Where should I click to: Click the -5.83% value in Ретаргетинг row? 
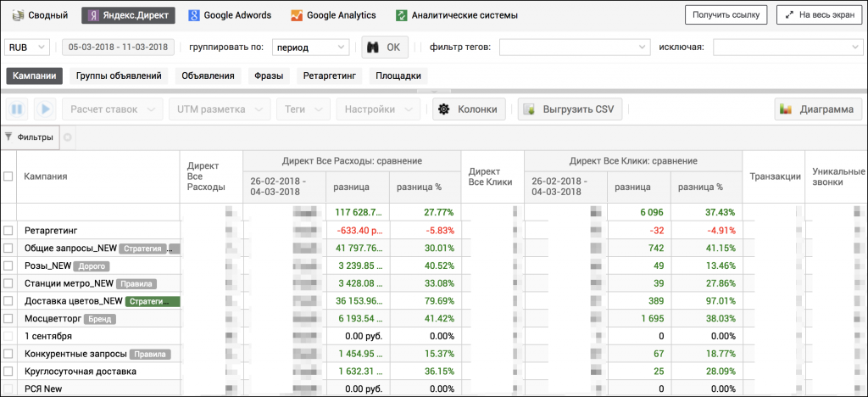(x=439, y=231)
